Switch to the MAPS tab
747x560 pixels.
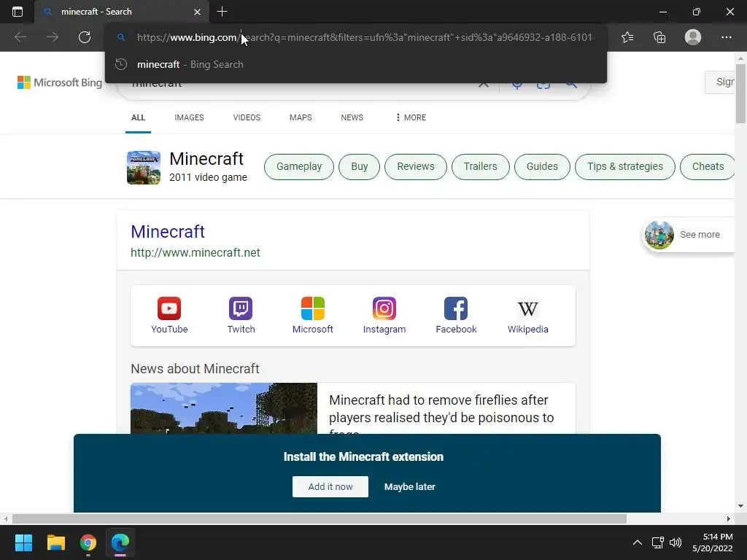pos(301,117)
